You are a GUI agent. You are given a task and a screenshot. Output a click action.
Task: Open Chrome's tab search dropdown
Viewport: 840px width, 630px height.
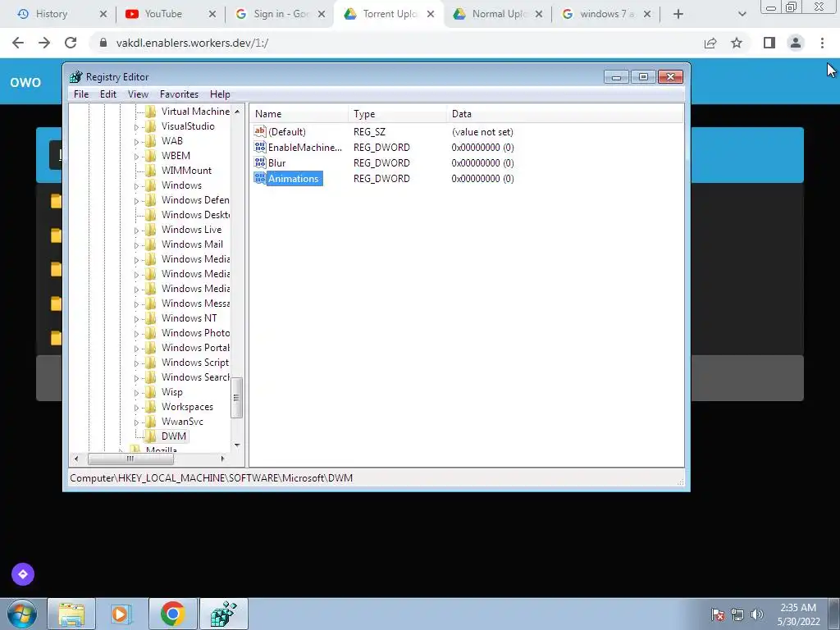pos(742,14)
